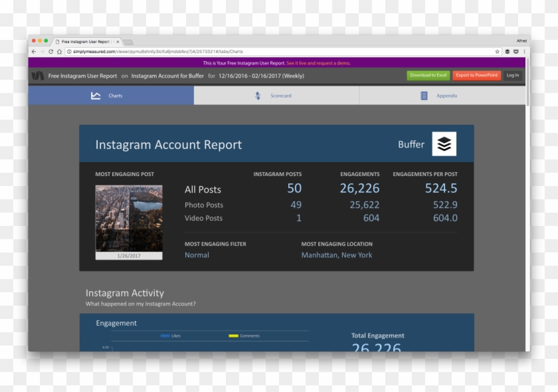
Task: Toggle the Likes series in the legend
Action: pos(166,336)
